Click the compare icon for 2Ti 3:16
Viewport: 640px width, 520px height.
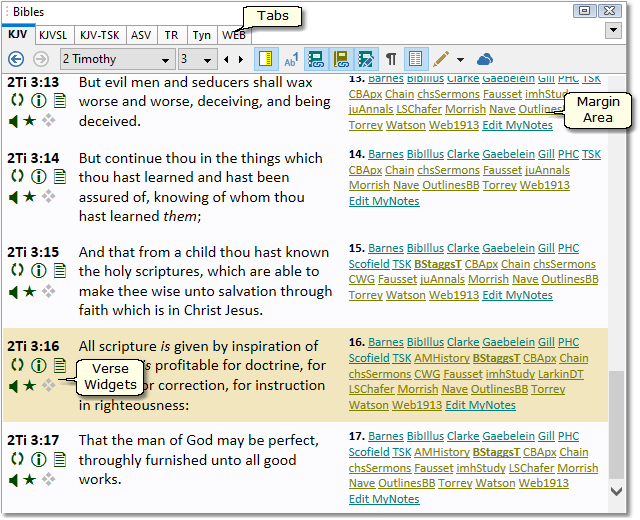[x=17, y=364]
